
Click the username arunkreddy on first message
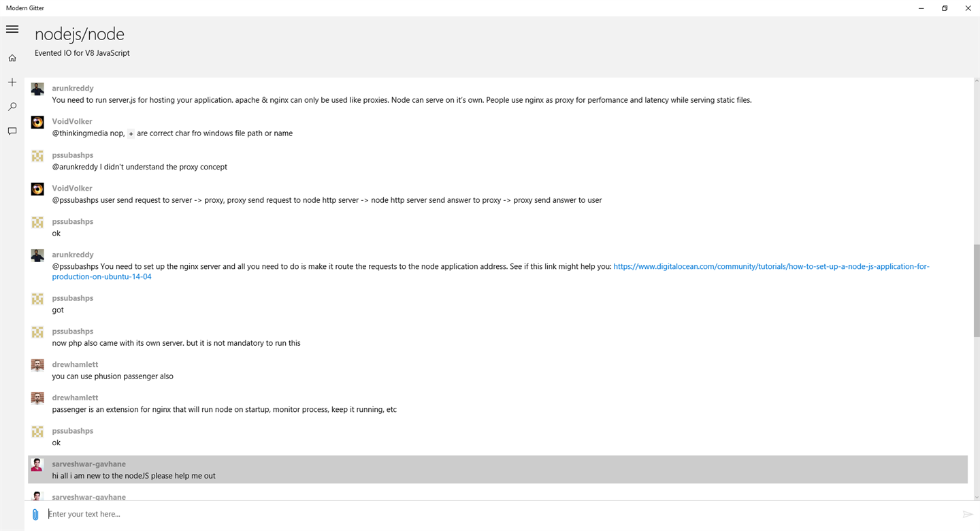73,88
